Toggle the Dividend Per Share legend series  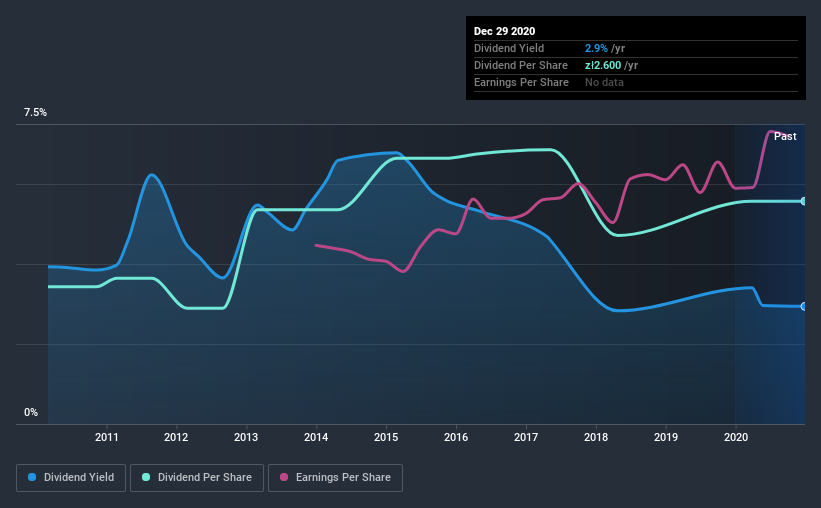click(197, 478)
